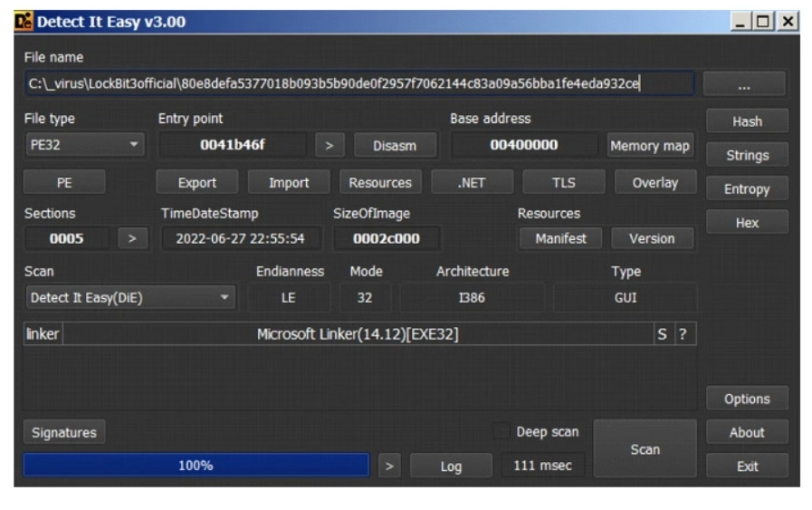This screenshot has width=812, height=510.
Task: Click the Base address field 00400000
Action: click(524, 145)
